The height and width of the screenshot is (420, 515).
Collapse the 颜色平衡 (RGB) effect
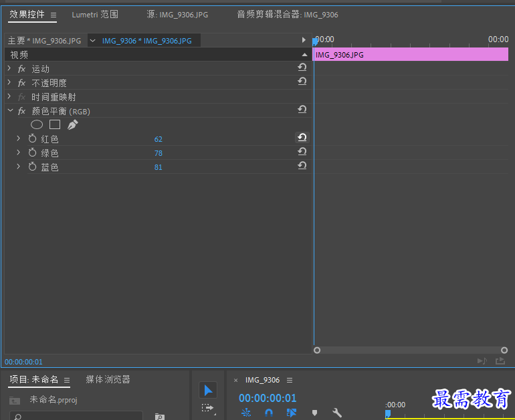pos(10,110)
